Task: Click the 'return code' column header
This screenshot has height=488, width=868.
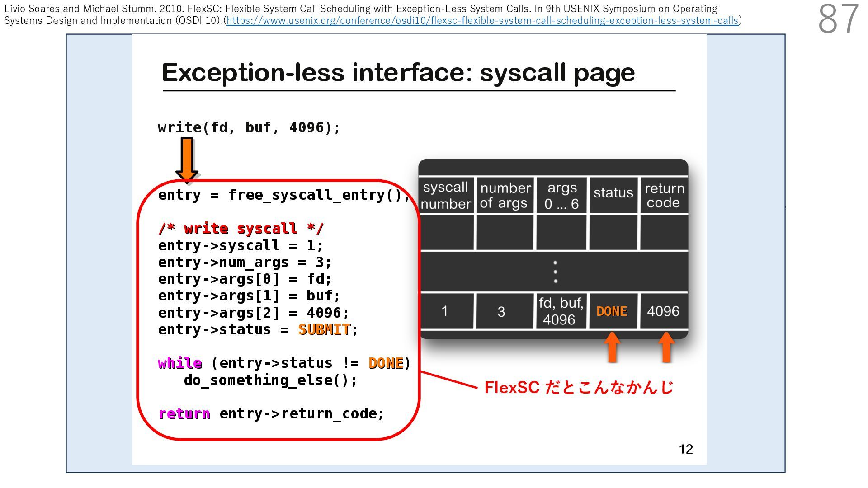Action: click(664, 196)
